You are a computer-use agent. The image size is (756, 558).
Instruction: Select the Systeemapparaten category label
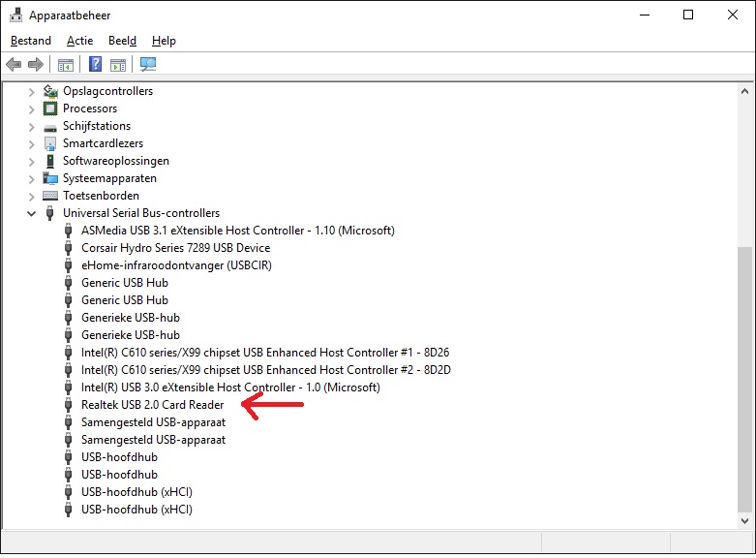click(x=109, y=178)
